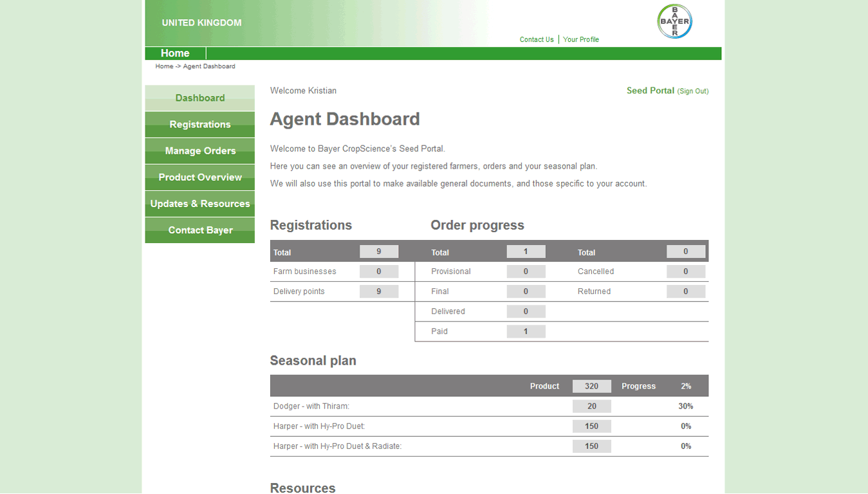Open Your Profile link
This screenshot has height=494, width=868.
(x=581, y=39)
